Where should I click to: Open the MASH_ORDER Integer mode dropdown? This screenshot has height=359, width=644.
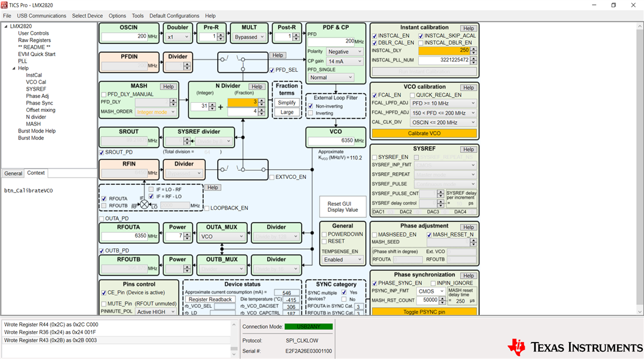pos(156,112)
